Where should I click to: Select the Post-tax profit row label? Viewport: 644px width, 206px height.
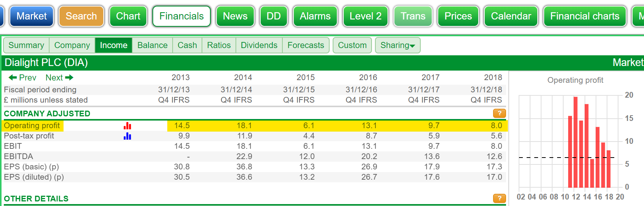29,136
